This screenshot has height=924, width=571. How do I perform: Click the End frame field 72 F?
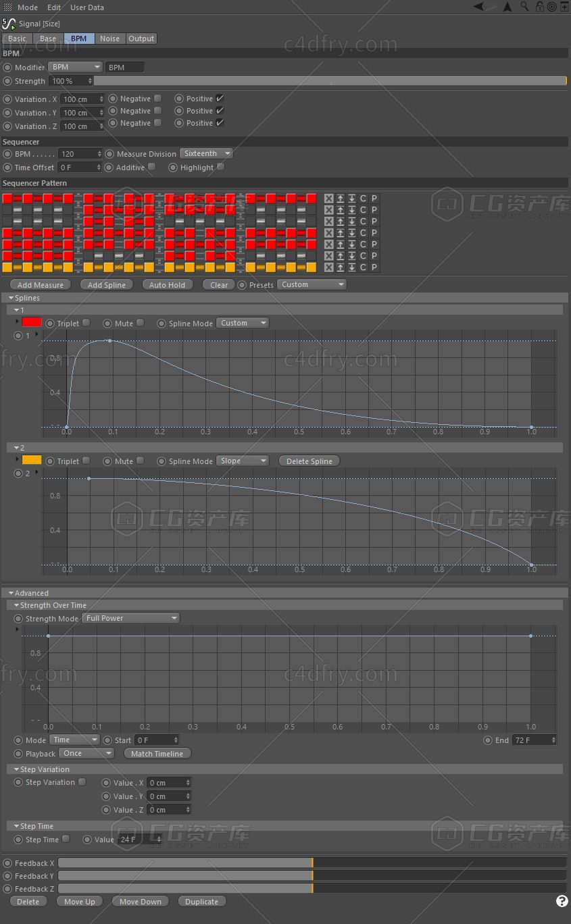pyautogui.click(x=534, y=740)
